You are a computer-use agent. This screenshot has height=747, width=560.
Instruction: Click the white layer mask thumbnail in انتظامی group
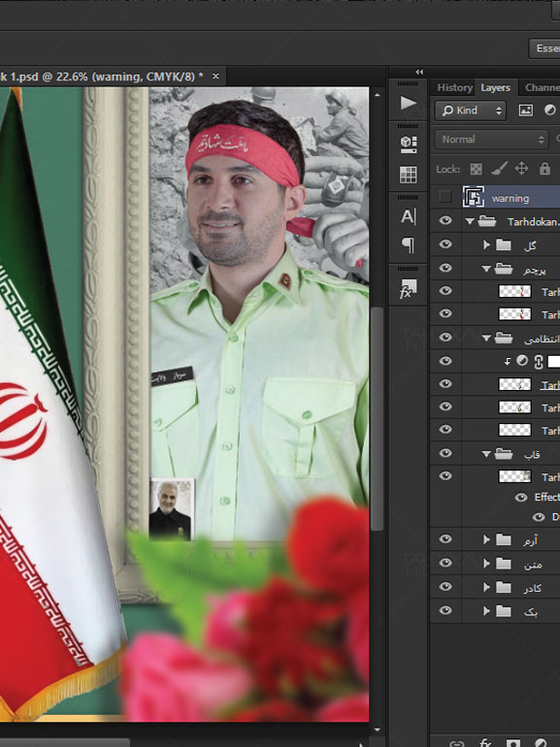click(554, 361)
